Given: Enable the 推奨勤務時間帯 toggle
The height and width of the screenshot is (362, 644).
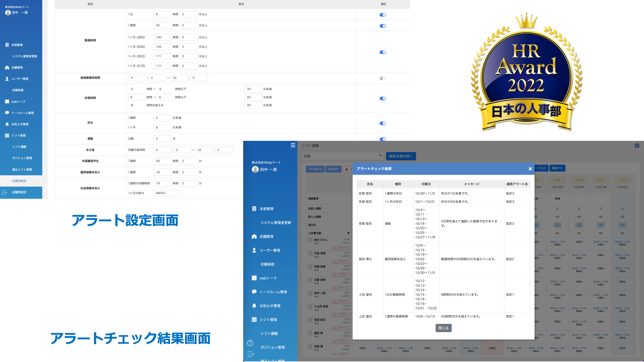Looking at the screenshot, I should coord(382,78).
